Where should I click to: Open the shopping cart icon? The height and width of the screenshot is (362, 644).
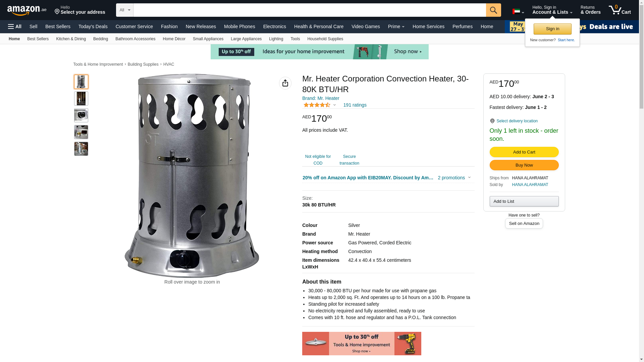[x=620, y=10]
